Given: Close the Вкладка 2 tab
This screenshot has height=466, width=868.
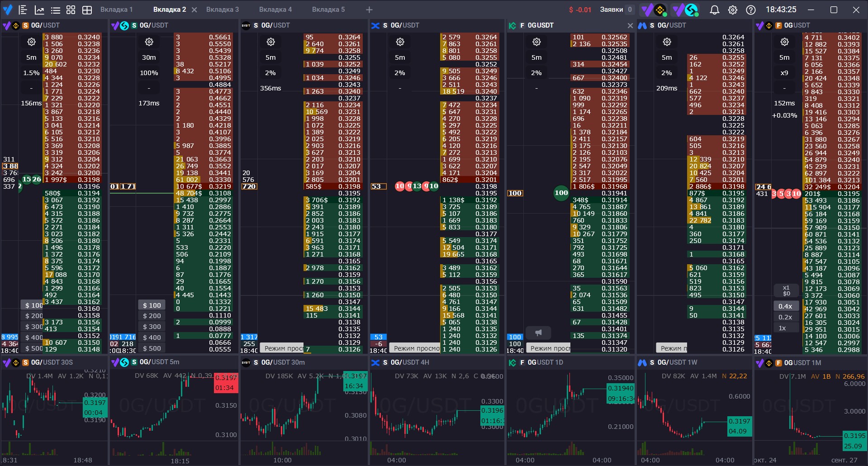Looking at the screenshot, I should coord(194,10).
